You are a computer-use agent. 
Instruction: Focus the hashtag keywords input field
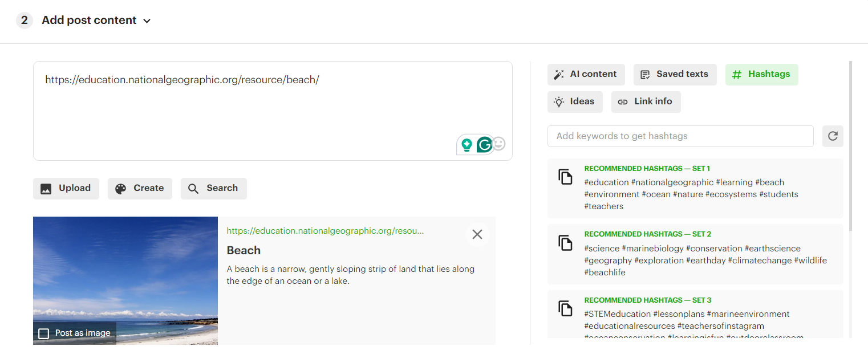coord(680,136)
